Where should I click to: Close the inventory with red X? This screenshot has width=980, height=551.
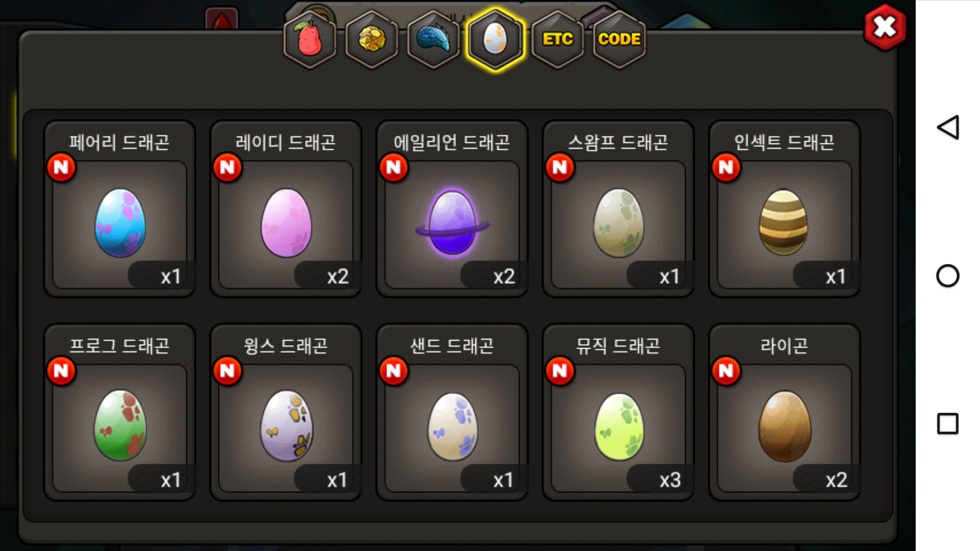885,28
